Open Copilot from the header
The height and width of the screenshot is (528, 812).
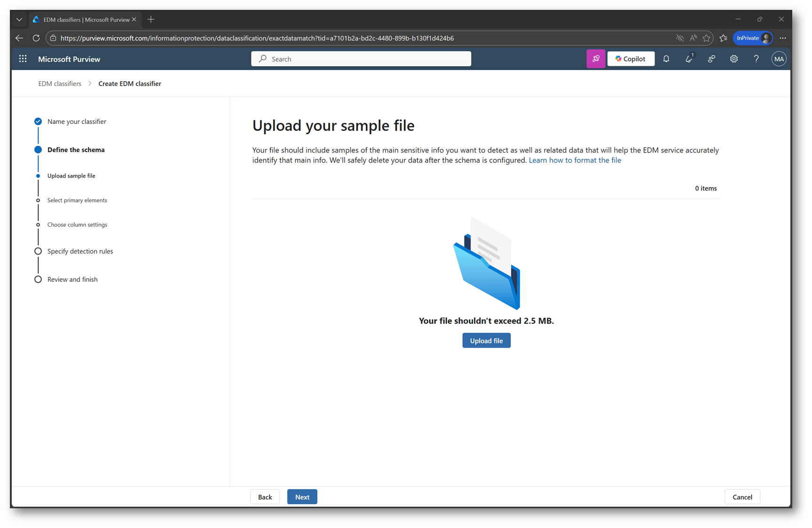[x=631, y=59]
